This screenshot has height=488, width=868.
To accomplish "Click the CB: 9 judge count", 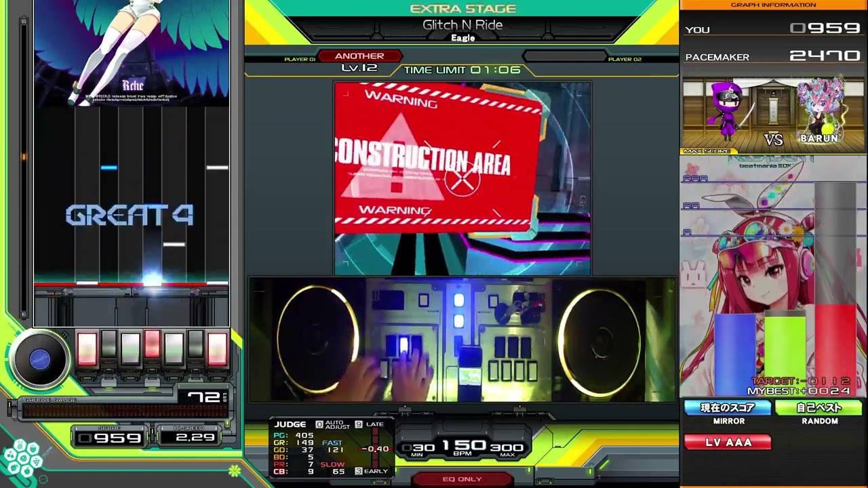I will pos(294,471).
